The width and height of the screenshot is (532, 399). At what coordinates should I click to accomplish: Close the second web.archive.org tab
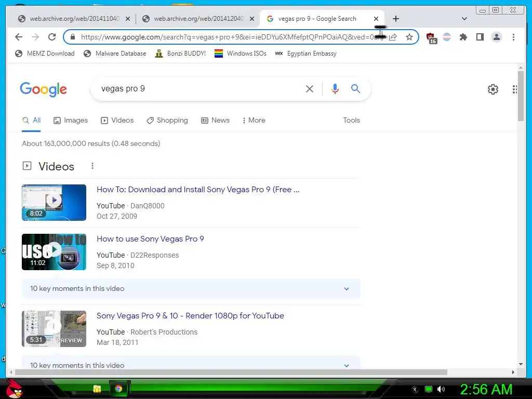[252, 19]
